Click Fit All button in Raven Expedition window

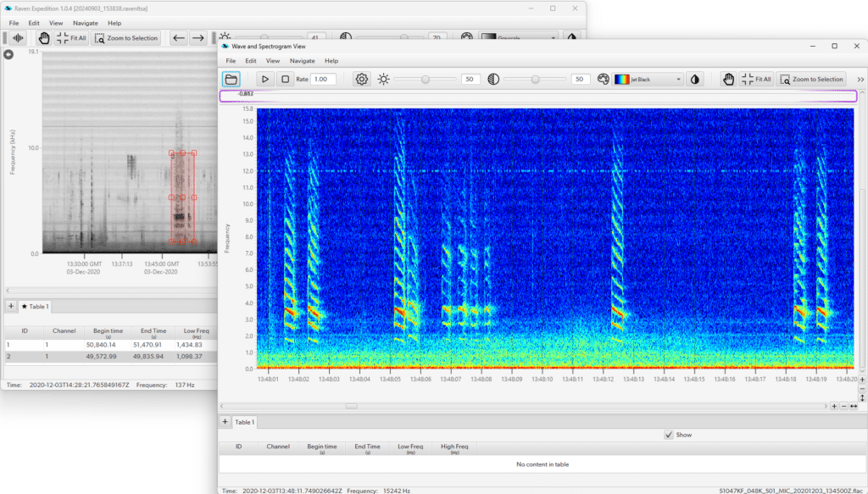71,38
